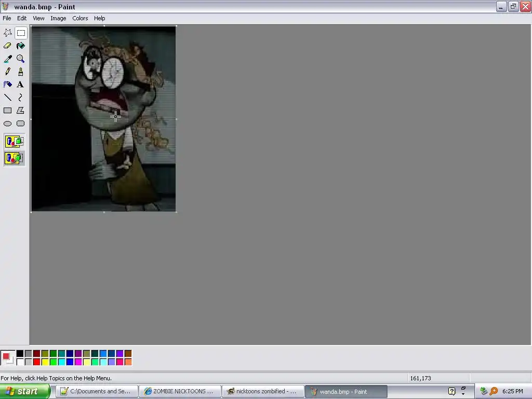532x399 pixels.
Task: Pick the Fill With Color bucket tool
Action: click(21, 46)
